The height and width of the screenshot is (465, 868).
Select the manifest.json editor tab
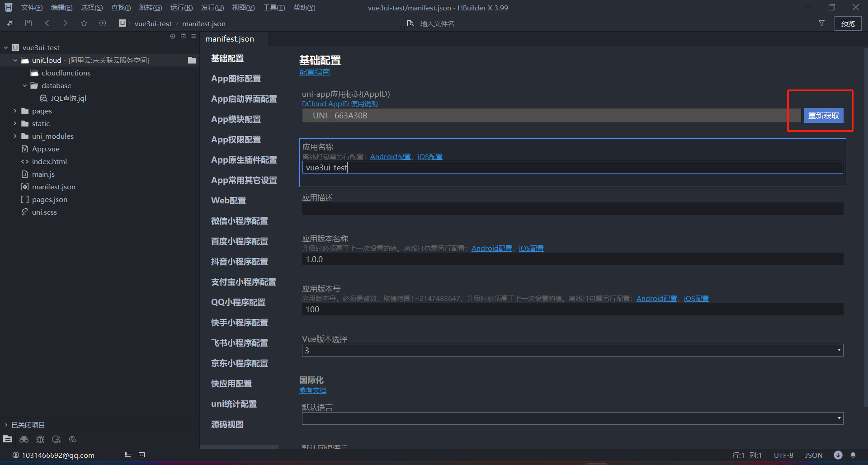click(230, 39)
